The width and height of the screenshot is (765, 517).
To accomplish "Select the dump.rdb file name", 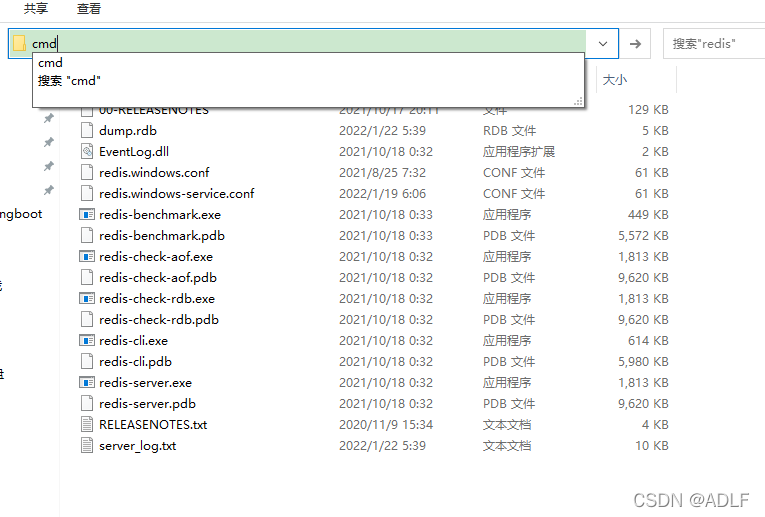I will pyautogui.click(x=128, y=131).
